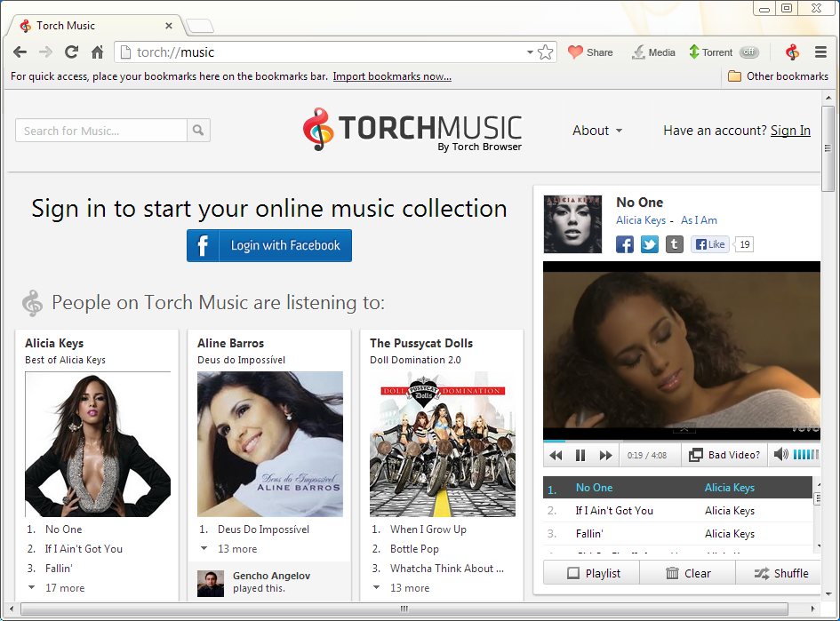Play Bottle Pop track
Viewport: 840px width, 621px height.
pyautogui.click(x=414, y=549)
